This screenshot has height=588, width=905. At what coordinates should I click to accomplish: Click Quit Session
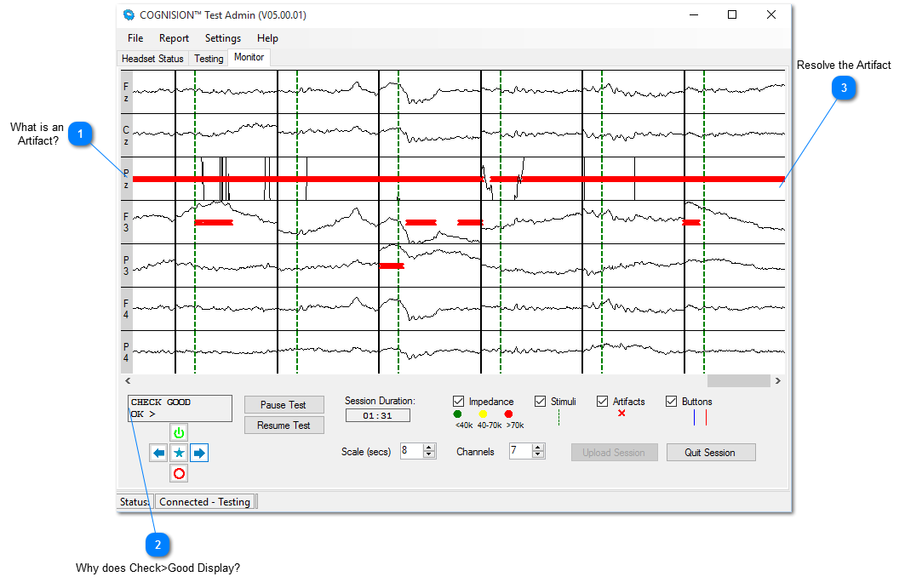point(711,452)
